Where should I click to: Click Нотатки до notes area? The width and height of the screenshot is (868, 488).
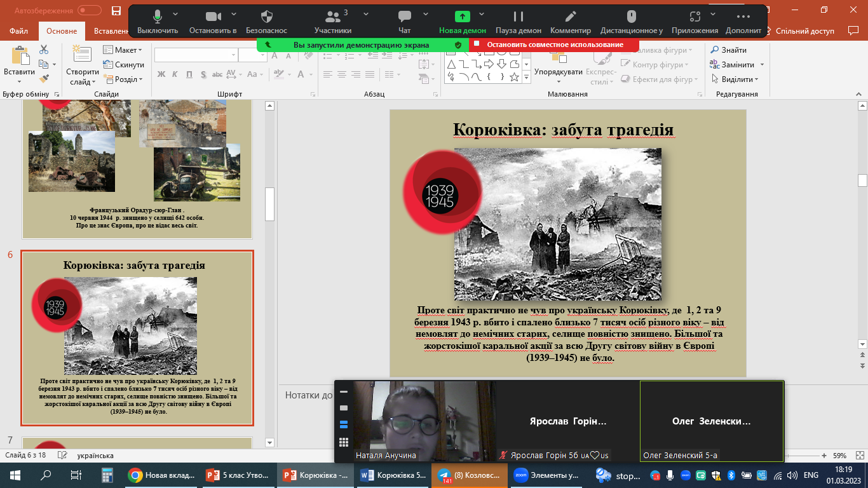pyautogui.click(x=309, y=395)
